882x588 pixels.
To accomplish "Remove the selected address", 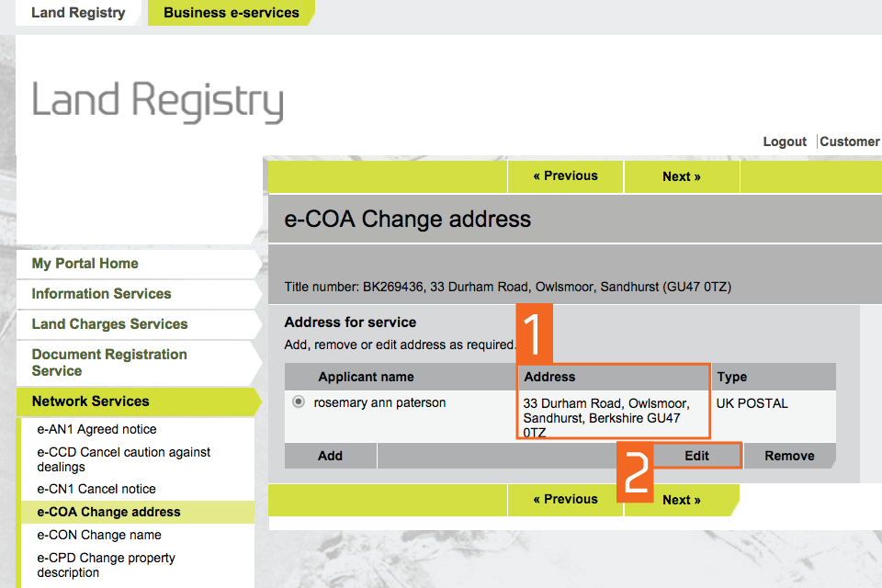I will [789, 456].
